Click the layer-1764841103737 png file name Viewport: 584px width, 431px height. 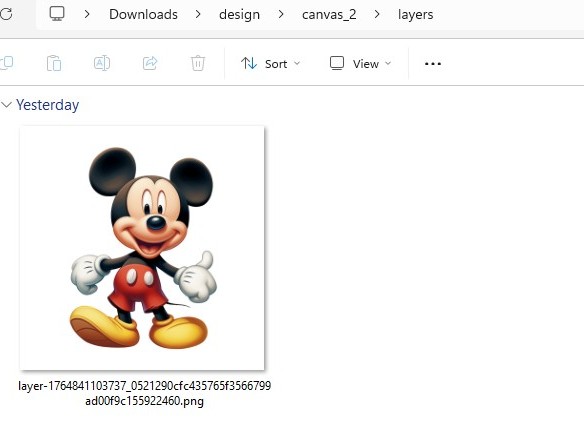click(x=145, y=393)
